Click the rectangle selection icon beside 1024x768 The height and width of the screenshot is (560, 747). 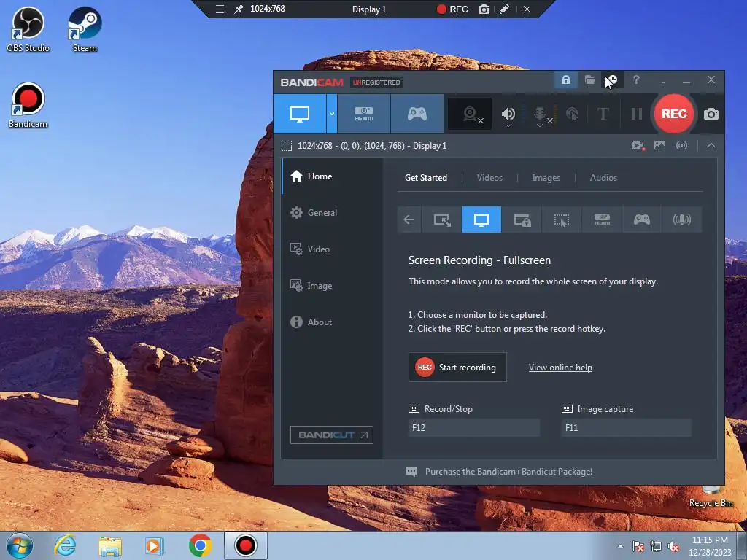(287, 146)
